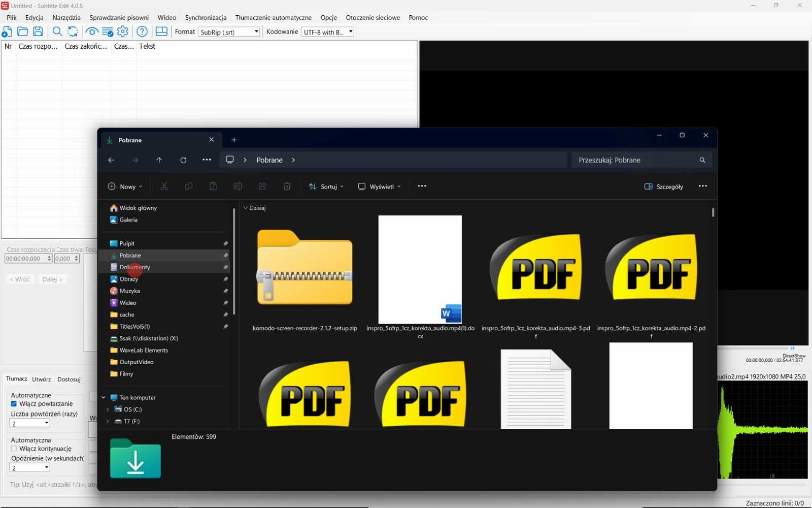Open the Nowy dropdown in Explorer
Viewport: 812px width, 508px height.
click(125, 186)
